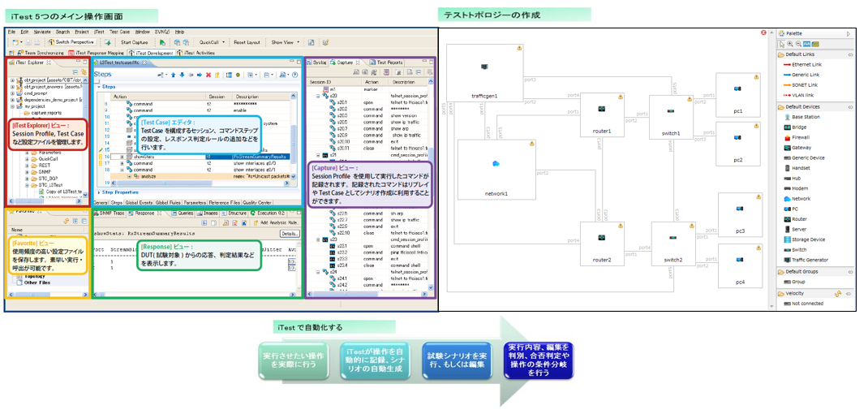
Task: Pick the Switch device from palette
Action: coord(796,249)
